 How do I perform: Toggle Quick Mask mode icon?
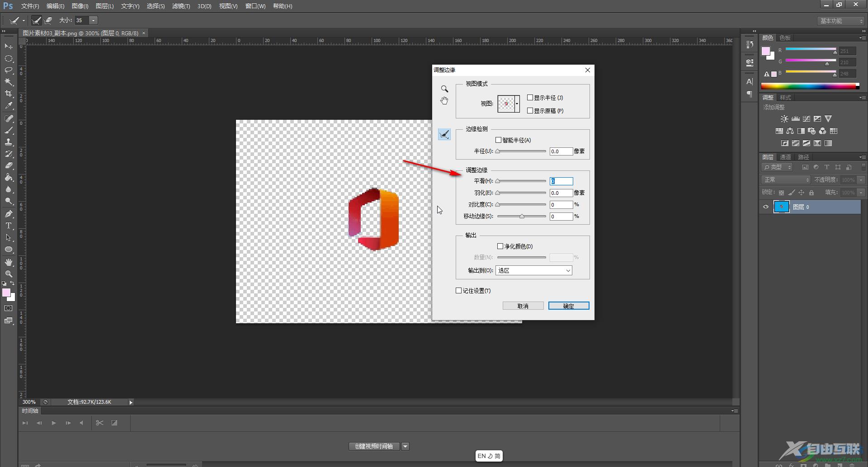pos(9,308)
